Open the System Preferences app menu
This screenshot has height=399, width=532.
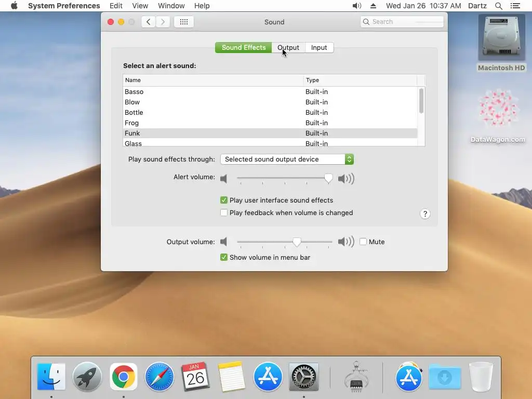click(x=64, y=6)
